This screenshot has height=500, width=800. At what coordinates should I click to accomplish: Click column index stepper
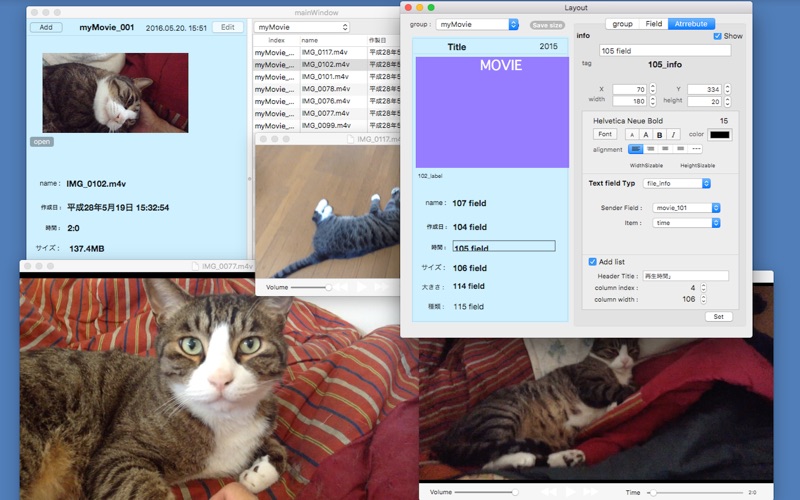tap(704, 288)
